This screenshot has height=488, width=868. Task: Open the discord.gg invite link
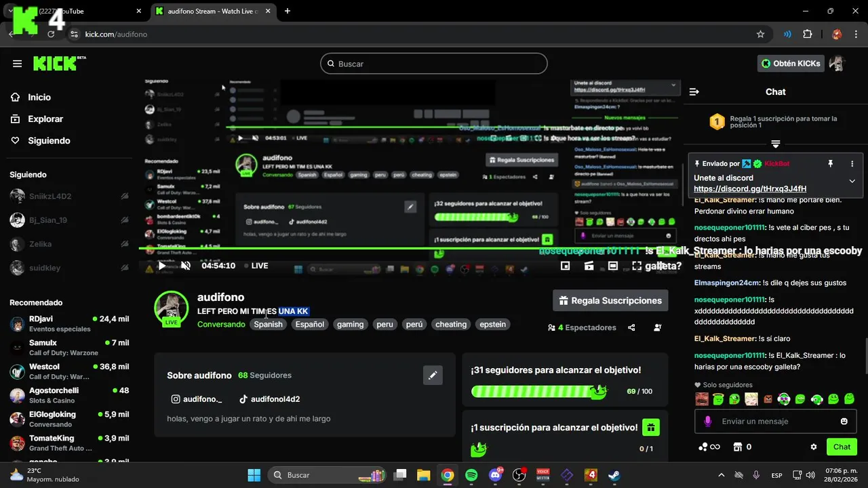(x=750, y=188)
